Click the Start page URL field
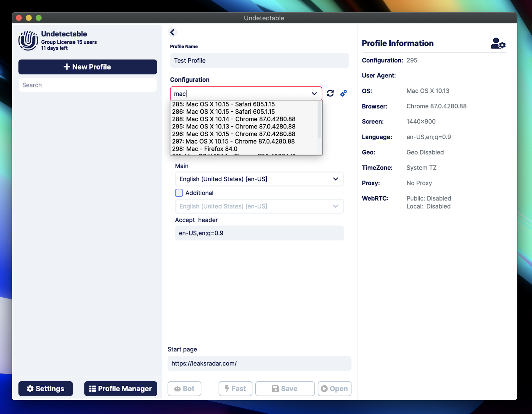 coord(259,363)
